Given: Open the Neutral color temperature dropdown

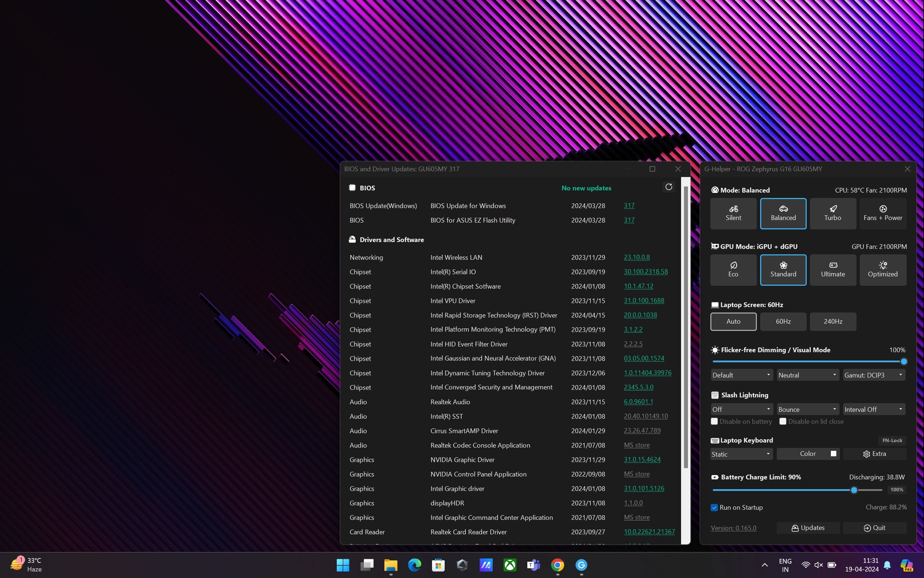Looking at the screenshot, I should pyautogui.click(x=807, y=375).
